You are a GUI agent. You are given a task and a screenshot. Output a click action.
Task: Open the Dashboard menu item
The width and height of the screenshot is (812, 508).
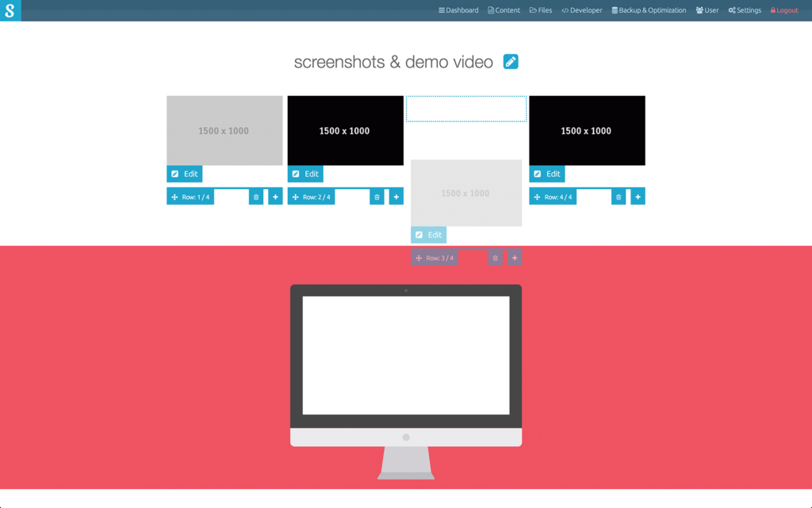(458, 10)
